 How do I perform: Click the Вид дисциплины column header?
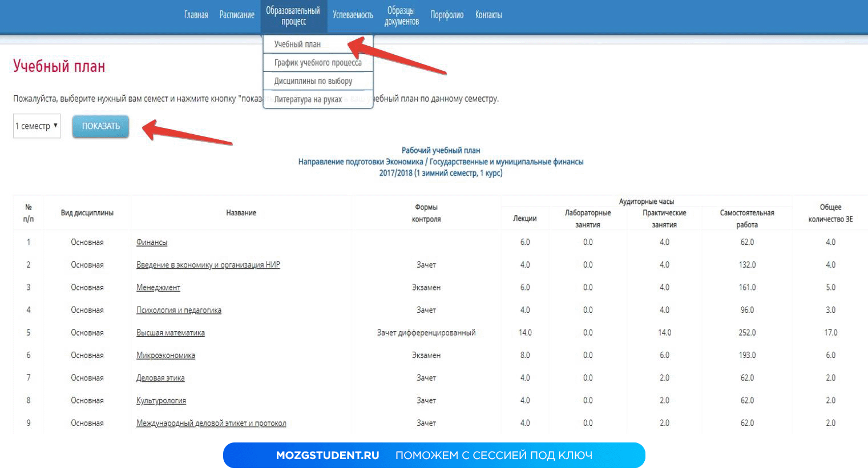[87, 213]
